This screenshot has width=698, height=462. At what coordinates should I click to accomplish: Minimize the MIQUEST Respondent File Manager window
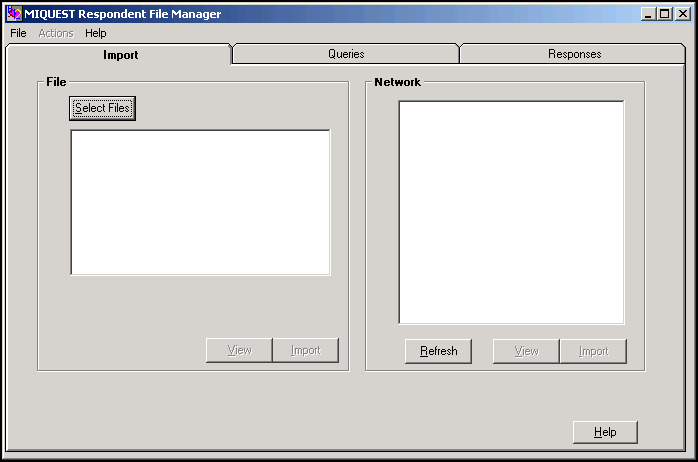click(x=650, y=14)
